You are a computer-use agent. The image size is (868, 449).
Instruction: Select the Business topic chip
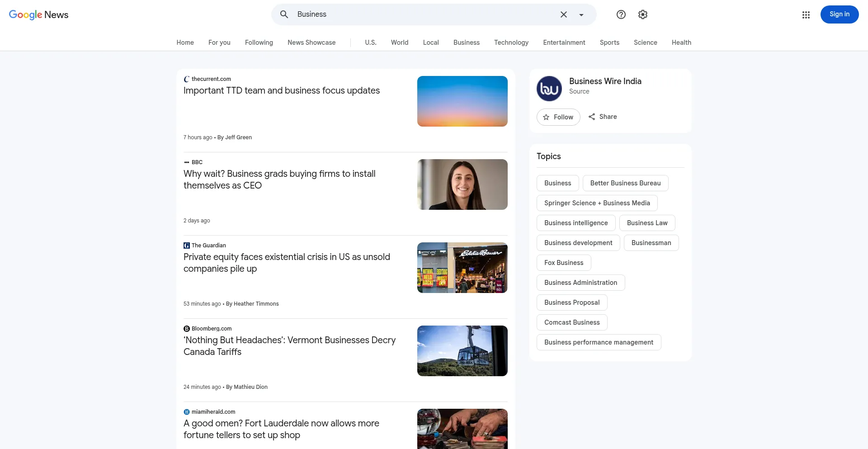pyautogui.click(x=558, y=183)
